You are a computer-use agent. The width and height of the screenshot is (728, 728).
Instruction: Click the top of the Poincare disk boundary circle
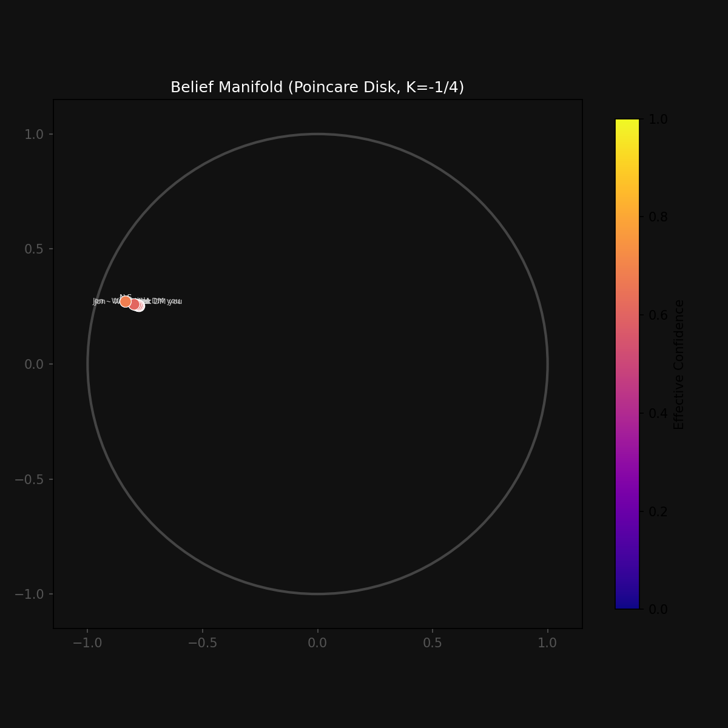pyautogui.click(x=317, y=134)
